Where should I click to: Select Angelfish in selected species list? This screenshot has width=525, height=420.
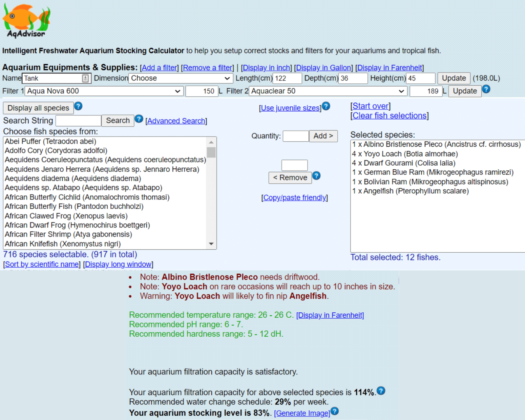(x=410, y=191)
